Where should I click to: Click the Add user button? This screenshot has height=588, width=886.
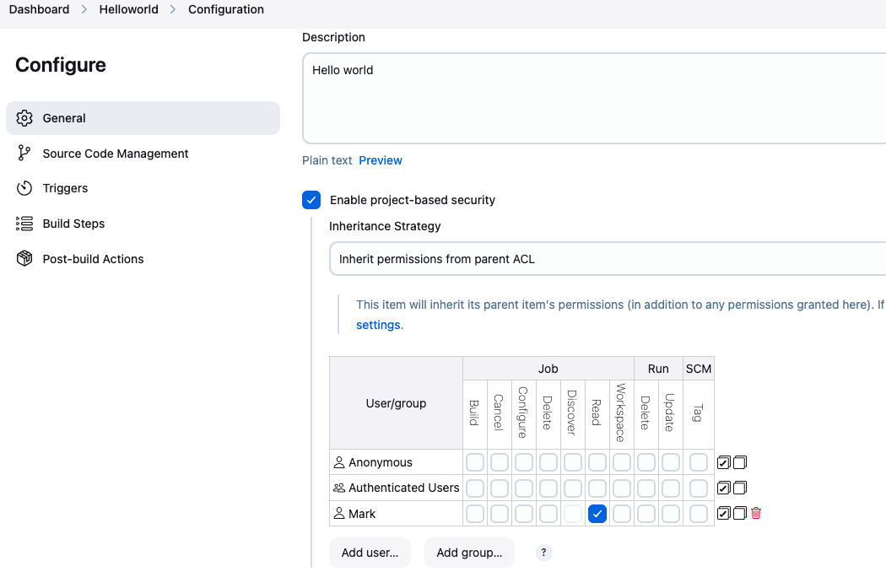(370, 553)
